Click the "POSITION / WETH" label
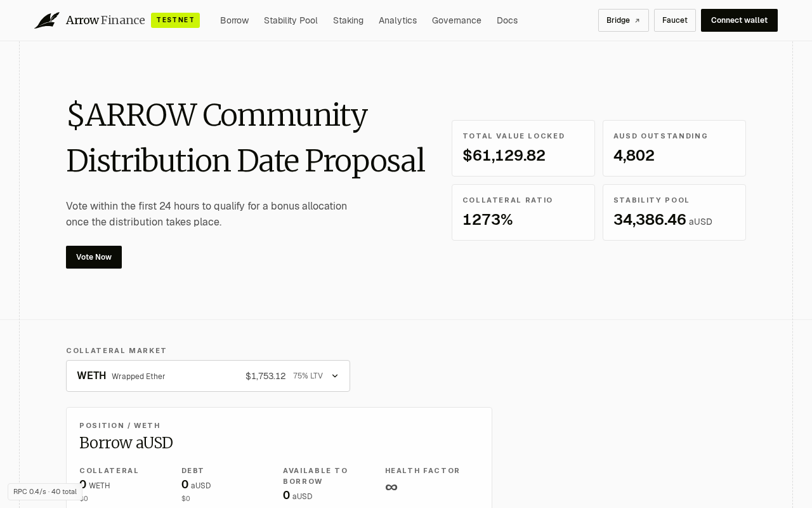 pyautogui.click(x=120, y=425)
